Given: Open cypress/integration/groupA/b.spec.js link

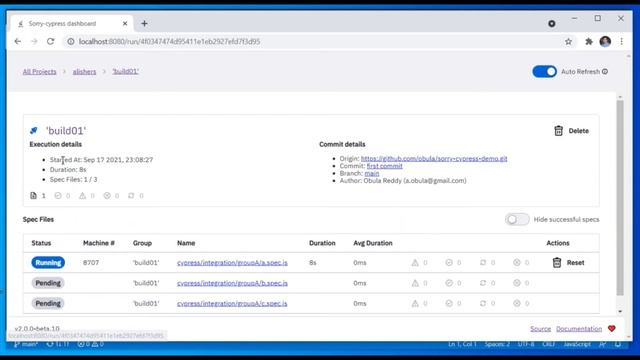Looking at the screenshot, I should pyautogui.click(x=232, y=283).
